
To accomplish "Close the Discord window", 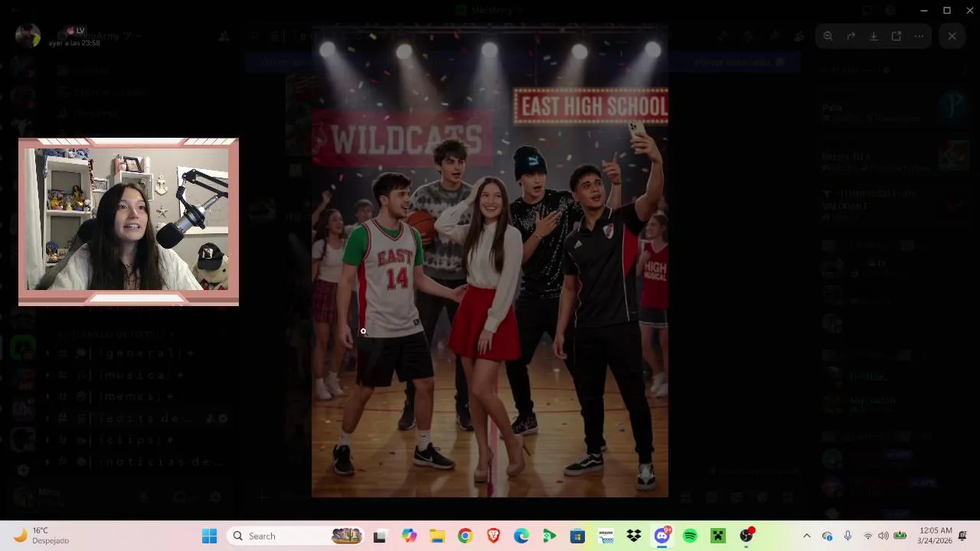I will (969, 10).
